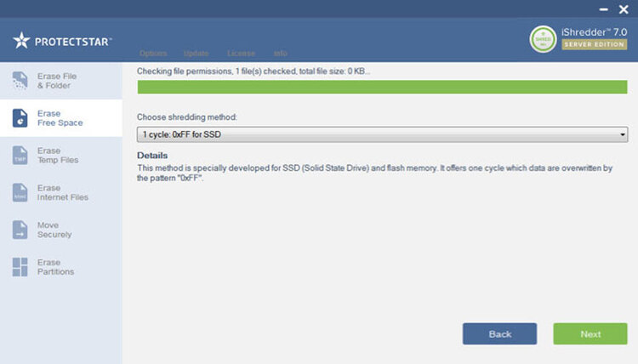This screenshot has width=638, height=364.
Task: Open the Update menu
Action: [x=196, y=54]
